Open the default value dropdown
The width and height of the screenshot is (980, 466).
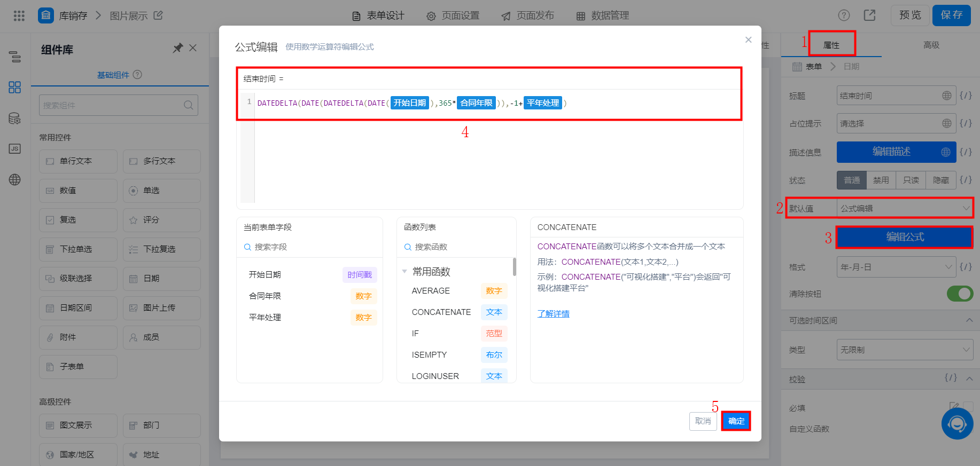(905, 208)
